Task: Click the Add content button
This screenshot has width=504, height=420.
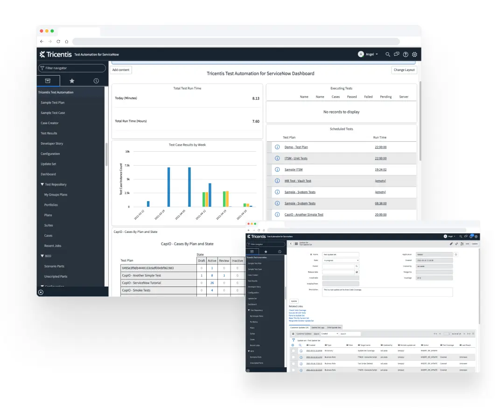Action: pyautogui.click(x=121, y=70)
